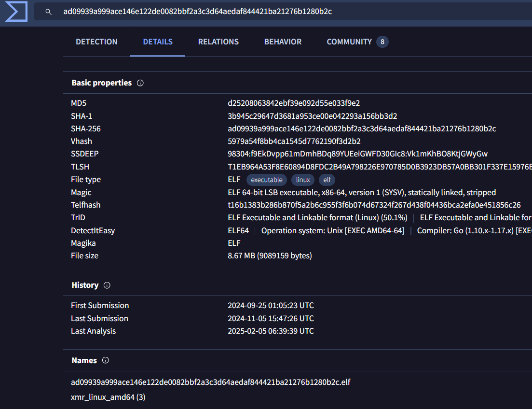Click Last Submission date 2024-11-05 15:47:26 UTC
Screen dimensions: 532x409
[271, 319]
